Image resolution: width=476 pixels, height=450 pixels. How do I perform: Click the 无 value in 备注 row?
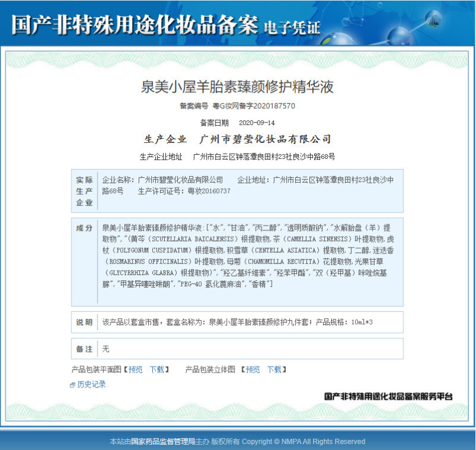click(106, 349)
